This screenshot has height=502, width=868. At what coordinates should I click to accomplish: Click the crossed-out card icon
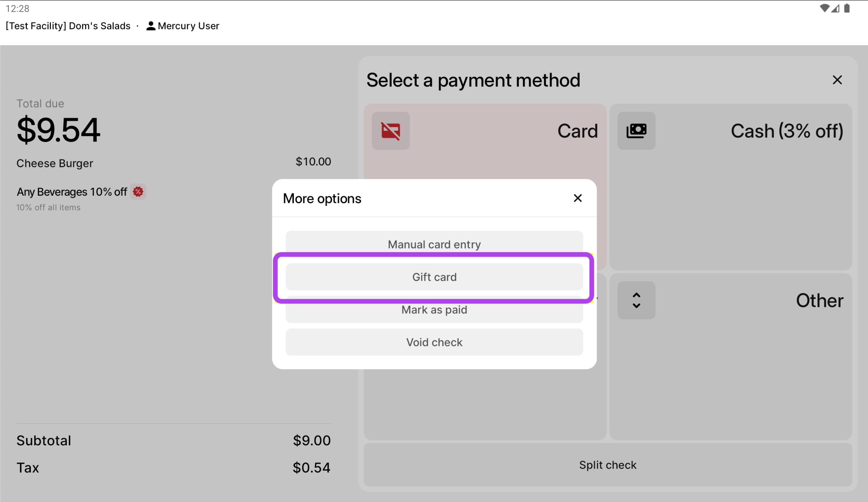(391, 131)
